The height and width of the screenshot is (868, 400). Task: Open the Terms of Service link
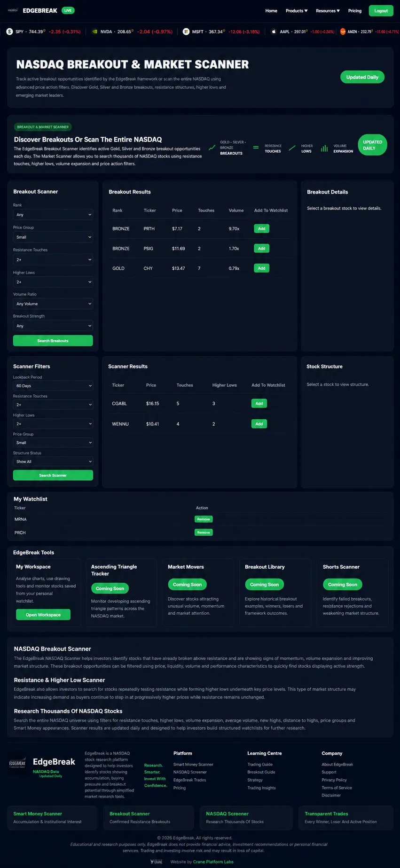(337, 788)
